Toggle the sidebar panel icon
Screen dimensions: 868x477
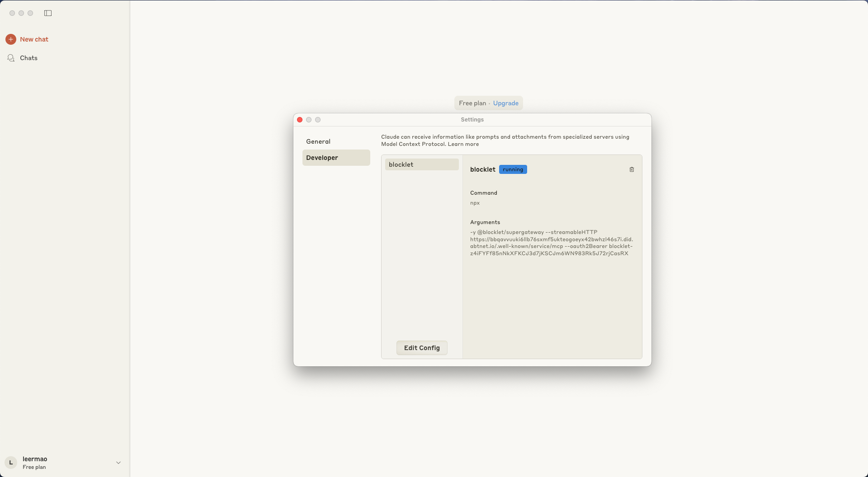(48, 13)
